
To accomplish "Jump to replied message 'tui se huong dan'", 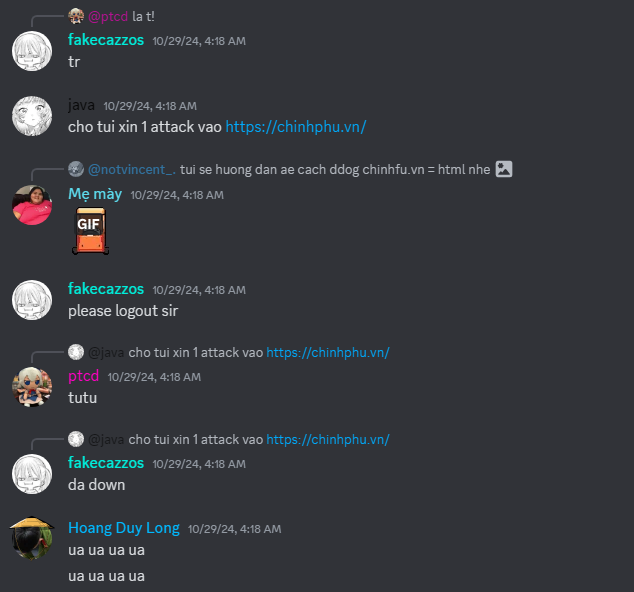I will click(335, 169).
